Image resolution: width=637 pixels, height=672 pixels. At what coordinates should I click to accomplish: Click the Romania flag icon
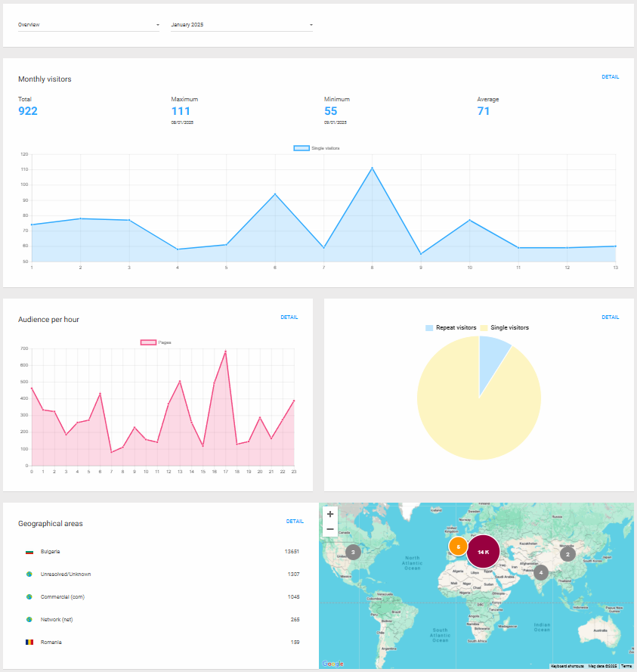click(29, 643)
